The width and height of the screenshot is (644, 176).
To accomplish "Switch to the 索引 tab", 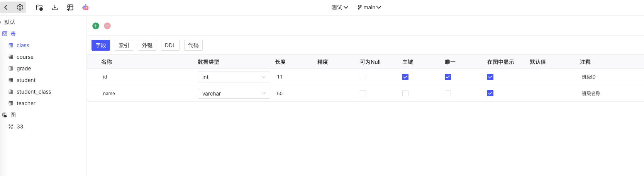I will click(x=124, y=45).
